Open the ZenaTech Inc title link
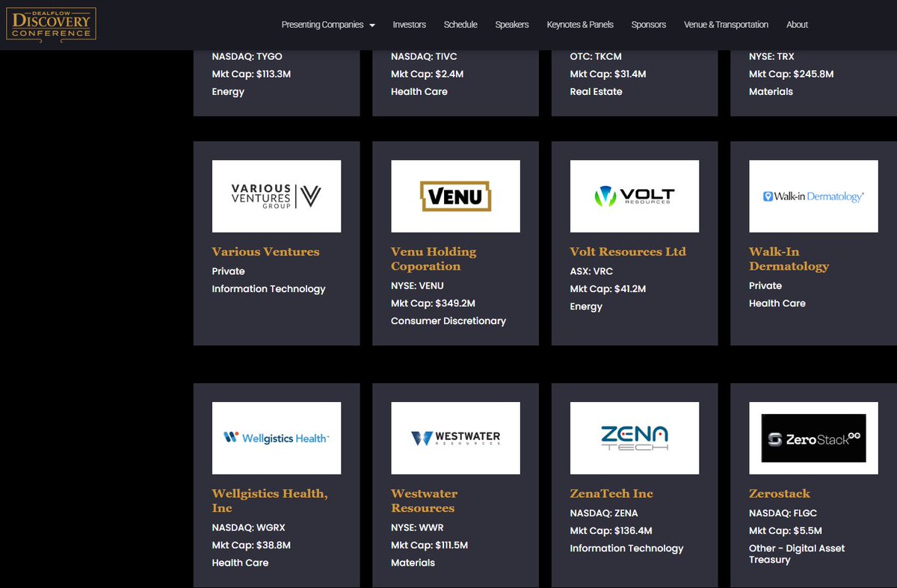Image resolution: width=897 pixels, height=588 pixels. [x=611, y=494]
